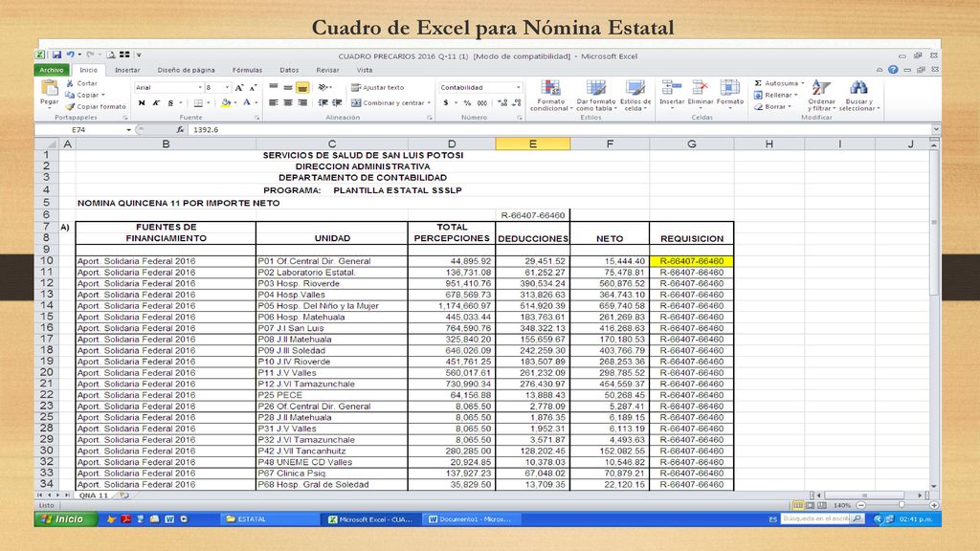Toggle align text left
The image size is (980, 551).
274,103
